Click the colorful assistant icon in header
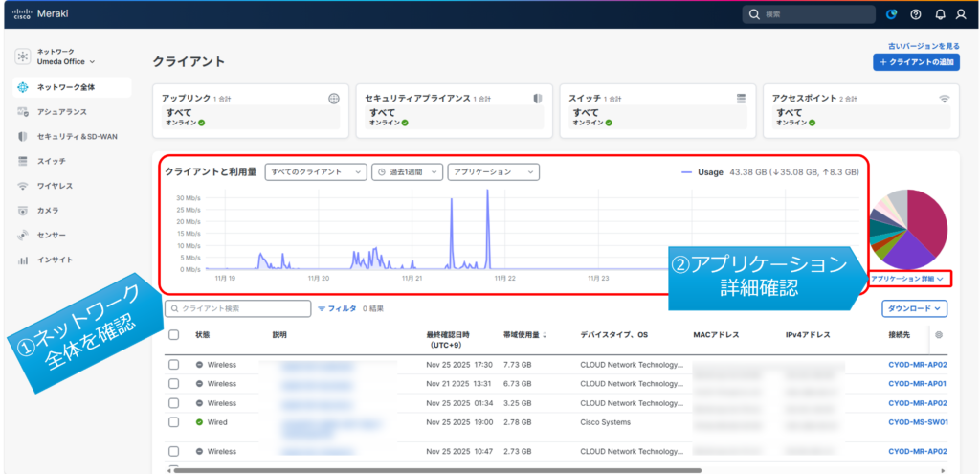 pyautogui.click(x=892, y=14)
